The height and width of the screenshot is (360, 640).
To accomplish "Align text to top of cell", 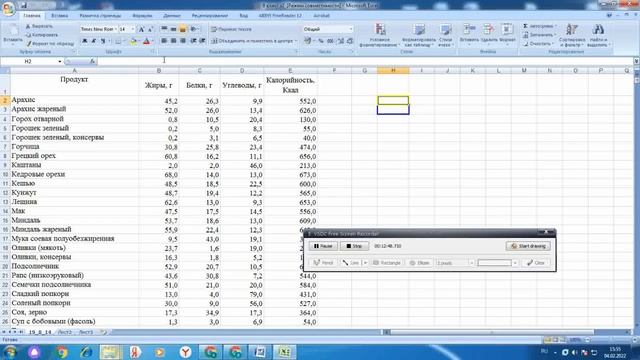I will tap(164, 29).
